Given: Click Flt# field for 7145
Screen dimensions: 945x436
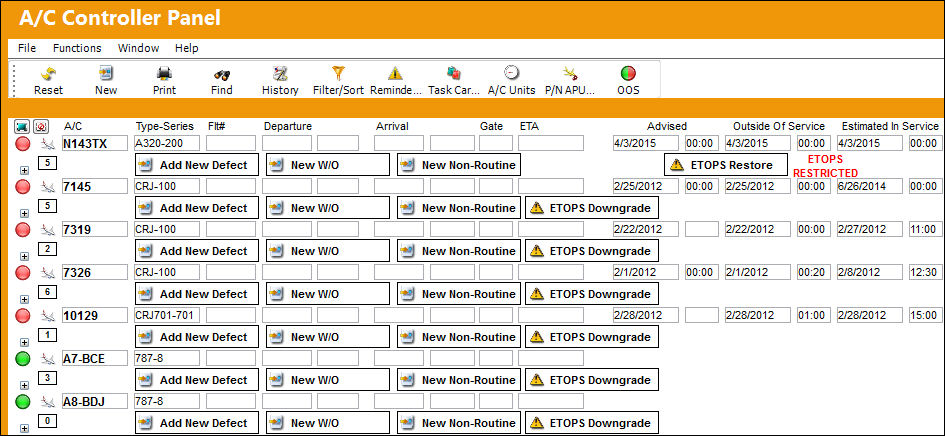Looking at the screenshot, I should click(x=231, y=186).
